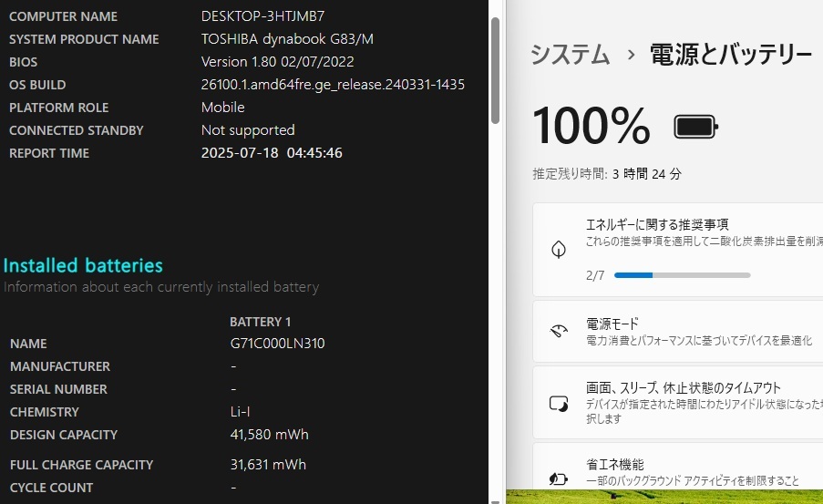
Task: Select the Mobile platform role value
Action: tap(223, 108)
